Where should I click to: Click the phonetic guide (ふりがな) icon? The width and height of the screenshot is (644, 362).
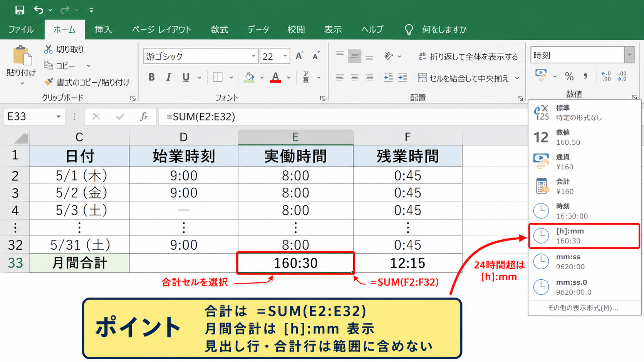point(306,77)
